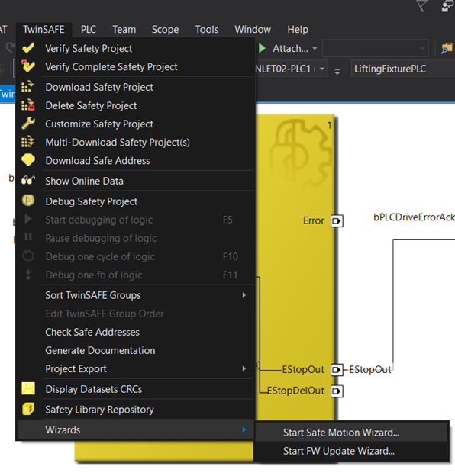This screenshot has height=476, width=455.
Task: Choose Multi-Download Safety Project(s)
Action: tap(135, 143)
